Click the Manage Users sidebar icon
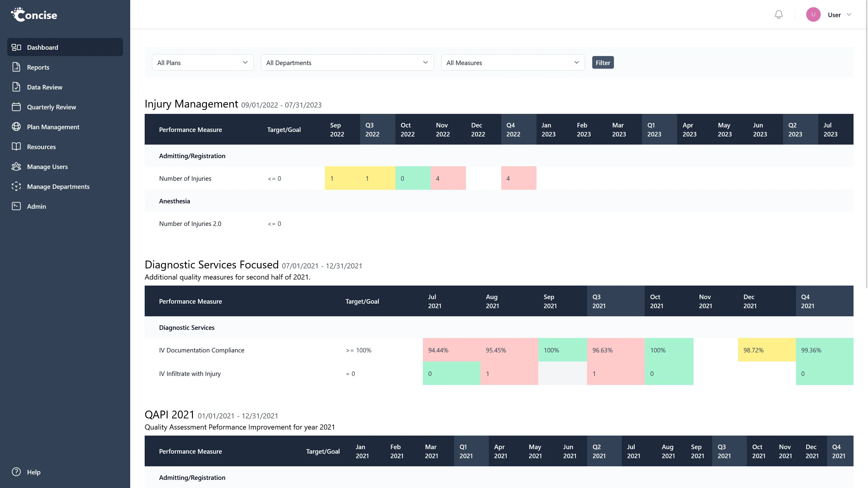The height and width of the screenshot is (488, 868). pyautogui.click(x=16, y=166)
